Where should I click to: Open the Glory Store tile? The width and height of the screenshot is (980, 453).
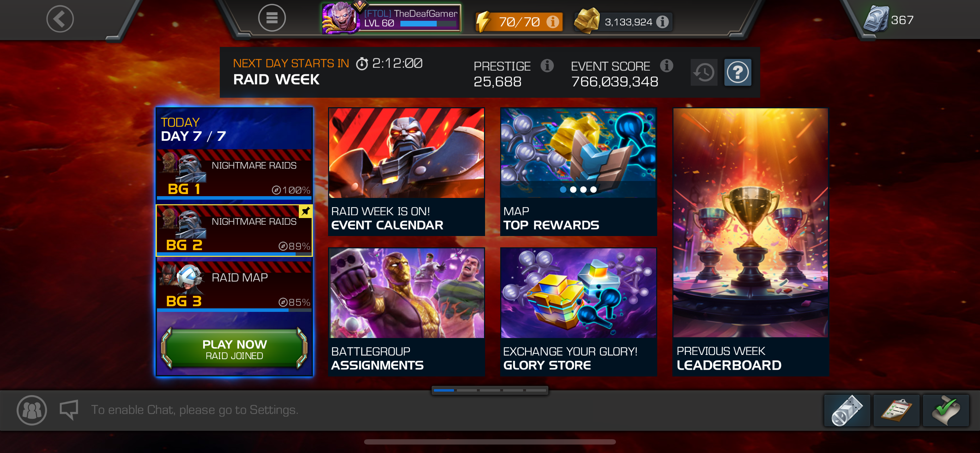click(x=578, y=312)
